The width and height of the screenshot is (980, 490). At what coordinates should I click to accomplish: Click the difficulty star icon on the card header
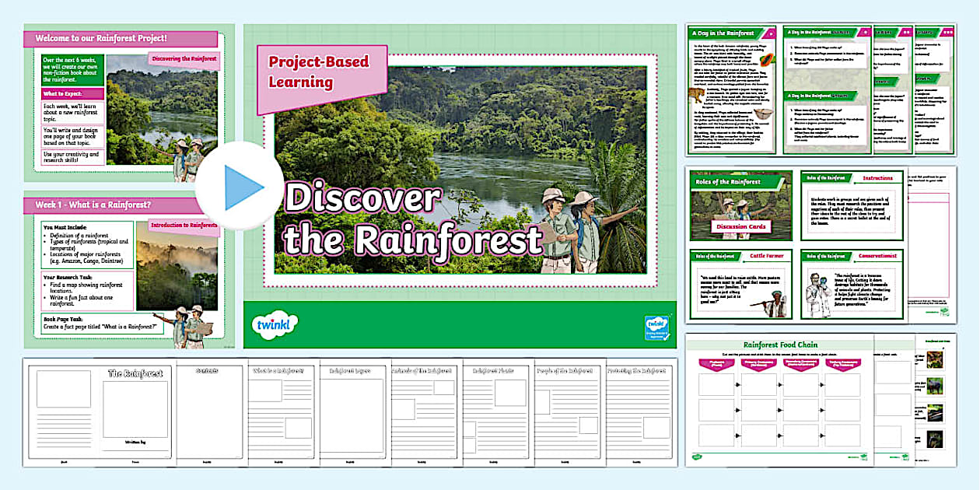point(770,32)
